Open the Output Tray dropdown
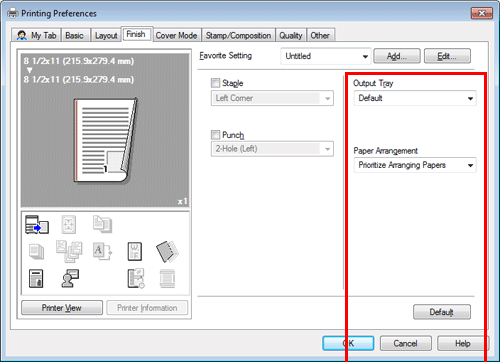Screen dimensions: 500x362 click(x=415, y=98)
